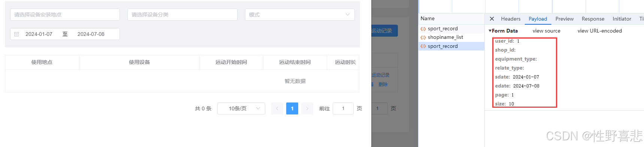The image size is (644, 147).
Task: Click the 运动记录 link in background table
Action: (x=381, y=75)
